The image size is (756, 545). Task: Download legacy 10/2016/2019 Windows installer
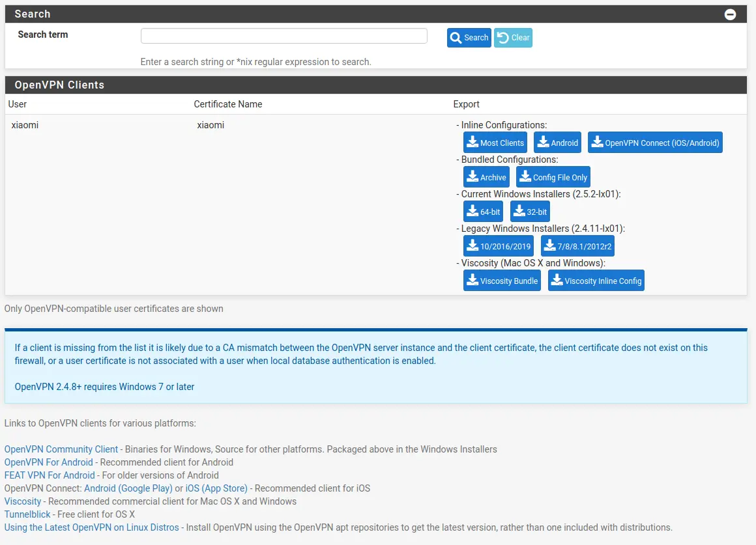pos(499,246)
